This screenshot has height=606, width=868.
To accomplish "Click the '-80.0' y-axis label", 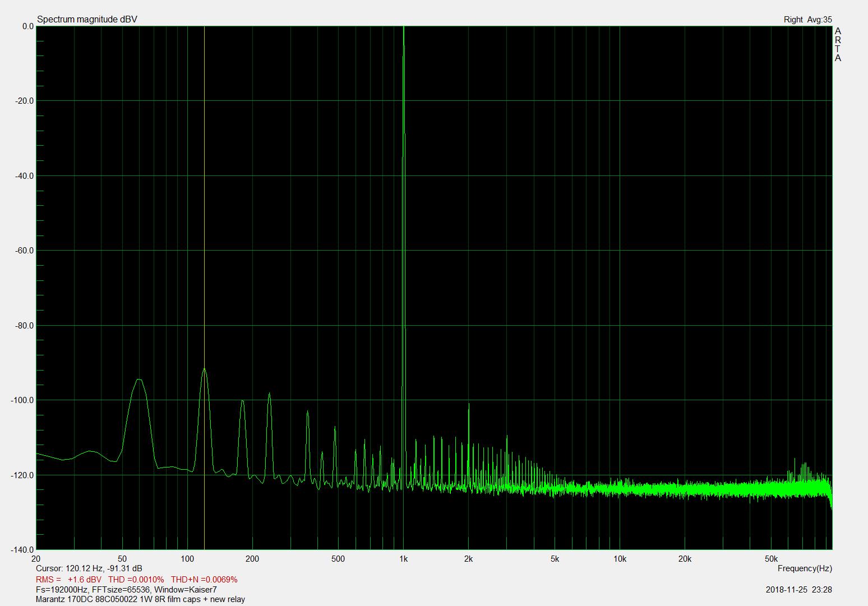I will pos(25,326).
